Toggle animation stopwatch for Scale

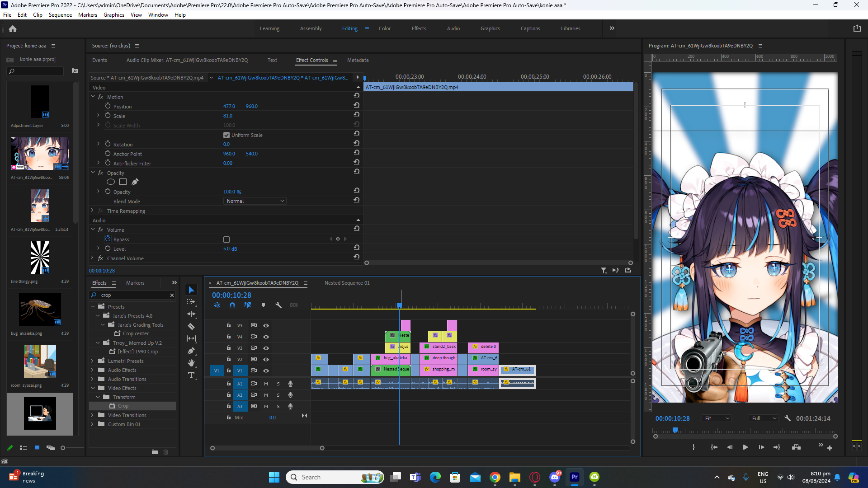[108, 116]
